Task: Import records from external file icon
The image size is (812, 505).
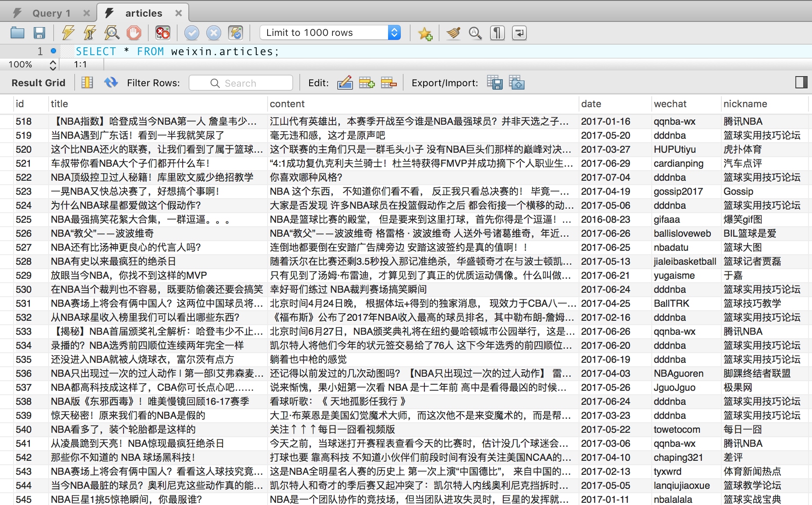Action: coord(517,83)
